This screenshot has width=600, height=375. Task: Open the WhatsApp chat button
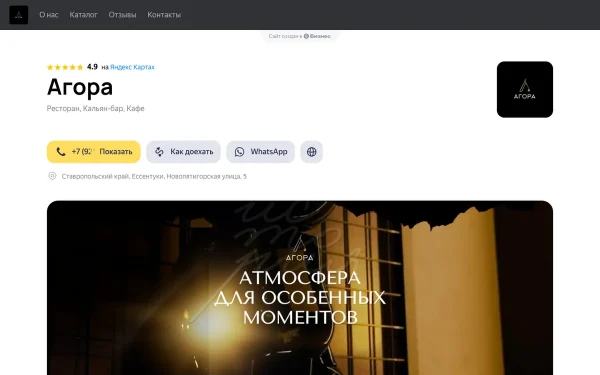click(260, 152)
